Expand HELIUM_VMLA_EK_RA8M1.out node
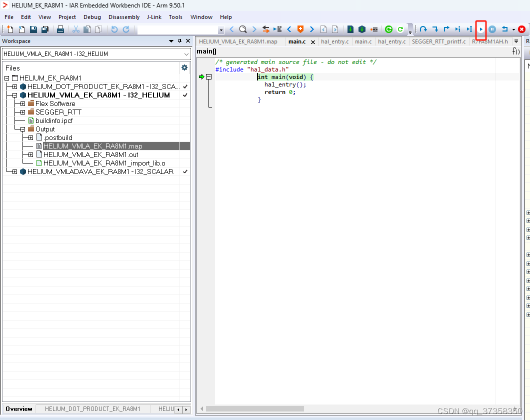This screenshot has width=530, height=420. click(31, 155)
